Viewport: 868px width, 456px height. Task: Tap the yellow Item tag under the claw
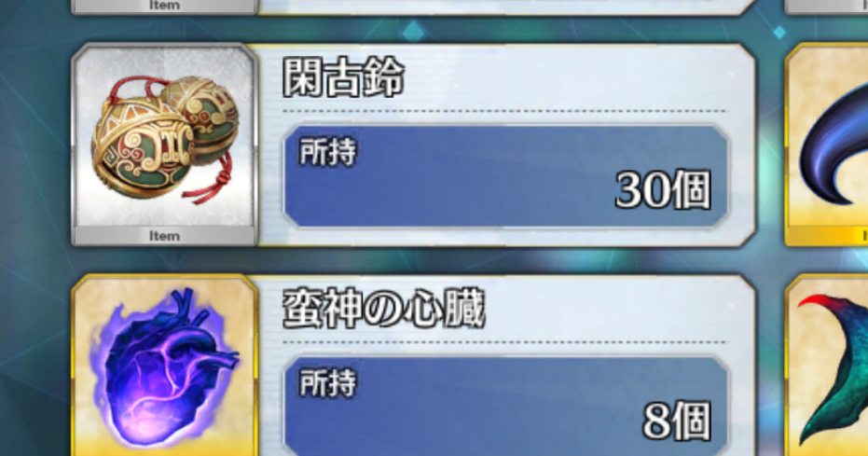pyautogui.click(x=827, y=236)
